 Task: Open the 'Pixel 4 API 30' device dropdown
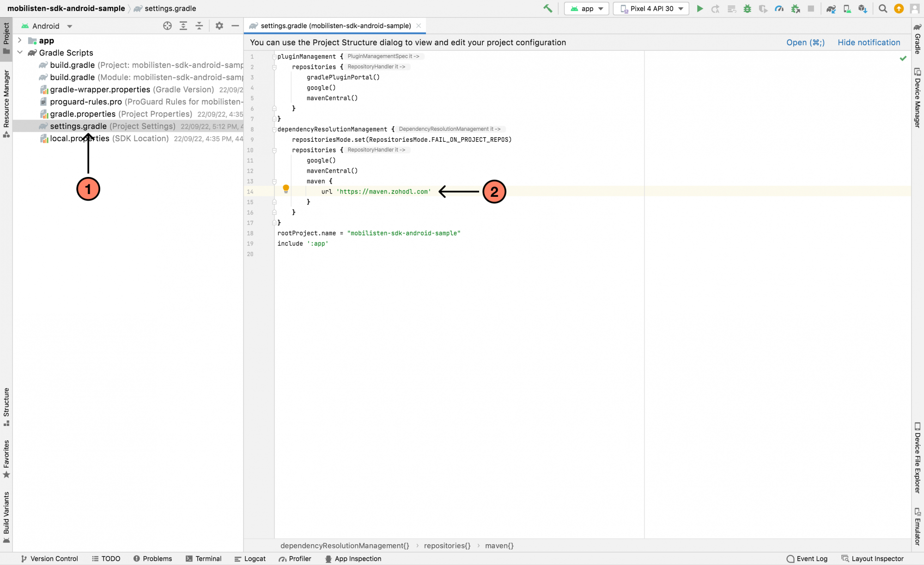click(650, 8)
